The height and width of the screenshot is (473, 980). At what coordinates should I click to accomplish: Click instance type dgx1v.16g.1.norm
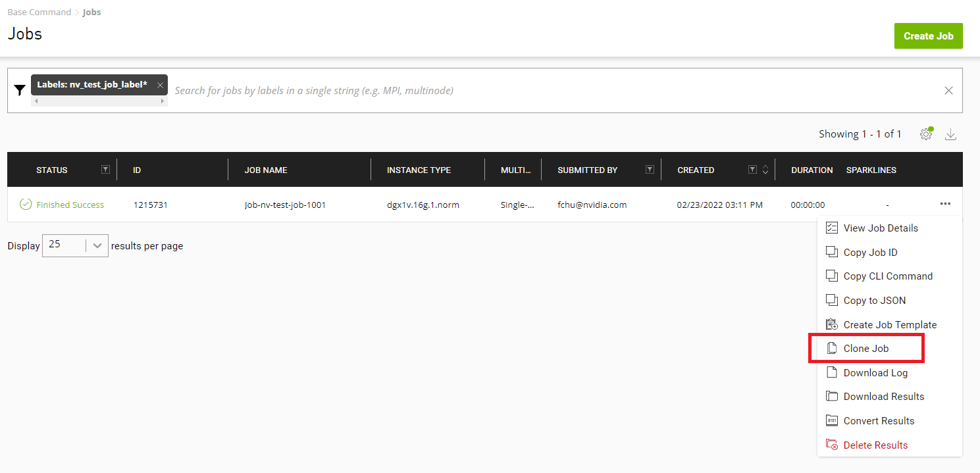tap(423, 205)
